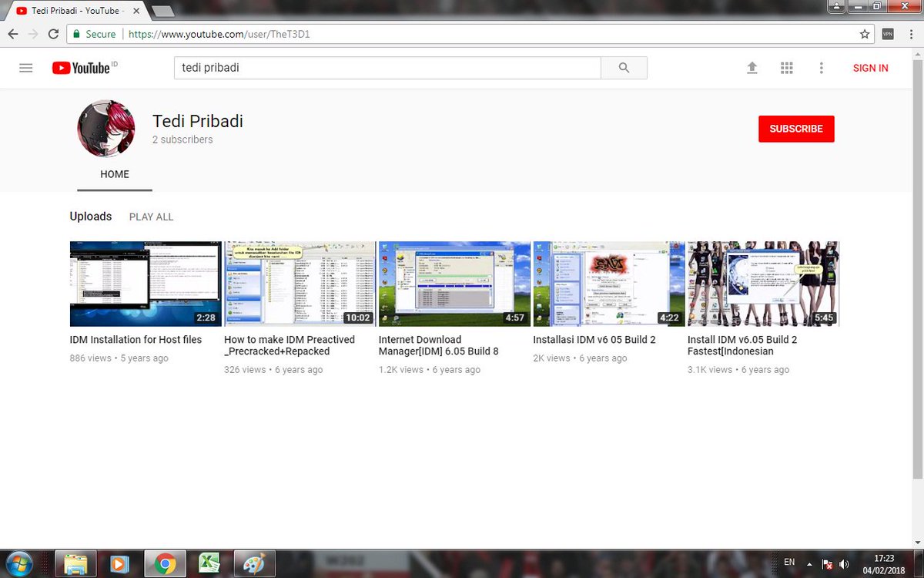This screenshot has width=924, height=578.
Task: Click the Tedi Pribadi channel avatar
Action: pos(106,129)
